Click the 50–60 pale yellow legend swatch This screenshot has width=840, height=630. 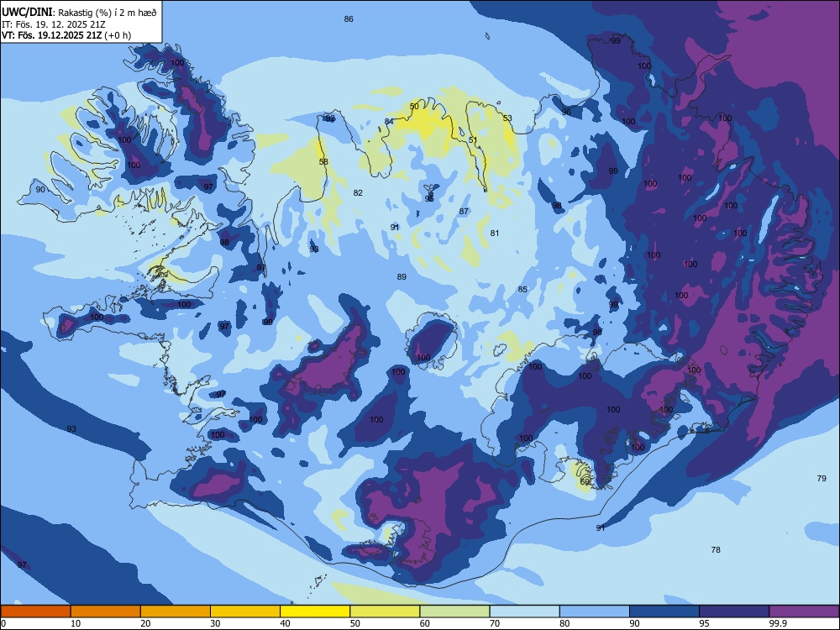point(385,612)
